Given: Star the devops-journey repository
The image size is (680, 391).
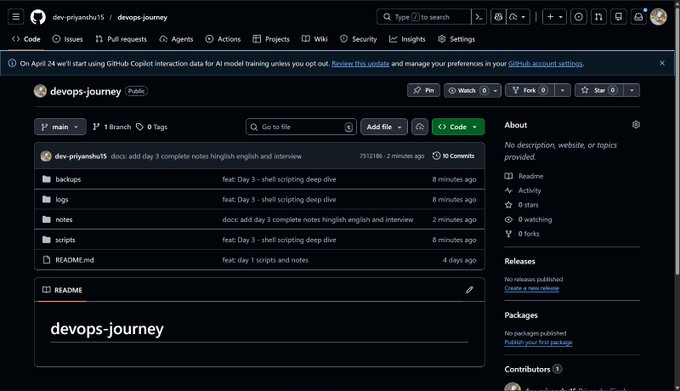Looking at the screenshot, I should coord(599,90).
